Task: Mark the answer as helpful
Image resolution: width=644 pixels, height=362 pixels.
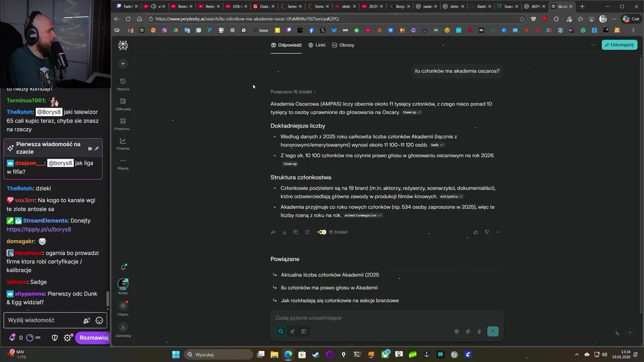Action: click(475, 232)
